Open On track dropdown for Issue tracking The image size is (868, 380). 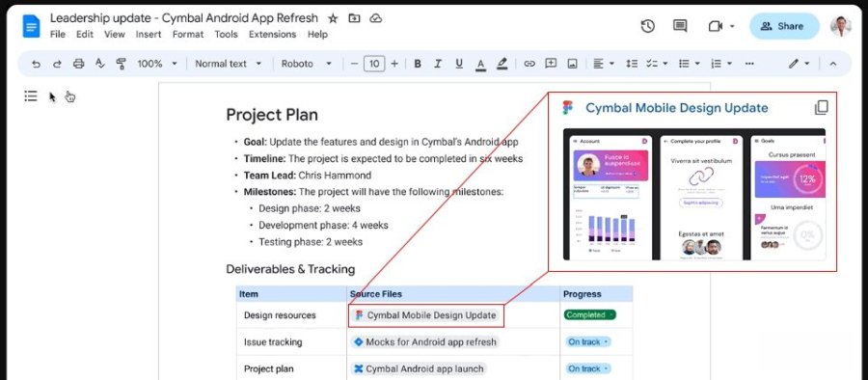[x=588, y=341]
